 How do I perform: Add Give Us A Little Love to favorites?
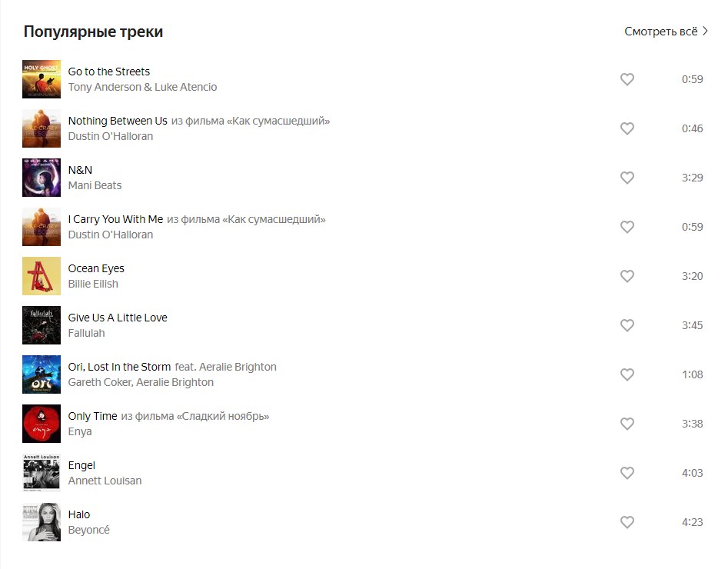627,325
